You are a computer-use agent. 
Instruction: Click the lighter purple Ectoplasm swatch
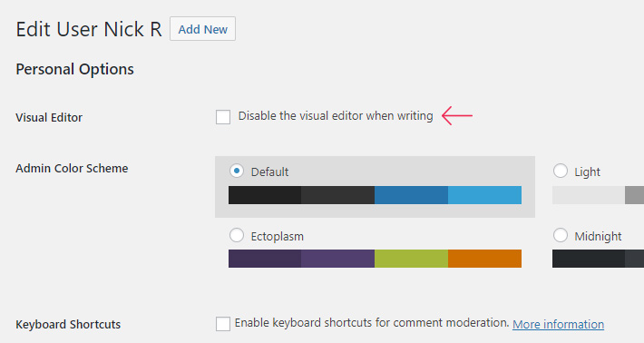338,259
